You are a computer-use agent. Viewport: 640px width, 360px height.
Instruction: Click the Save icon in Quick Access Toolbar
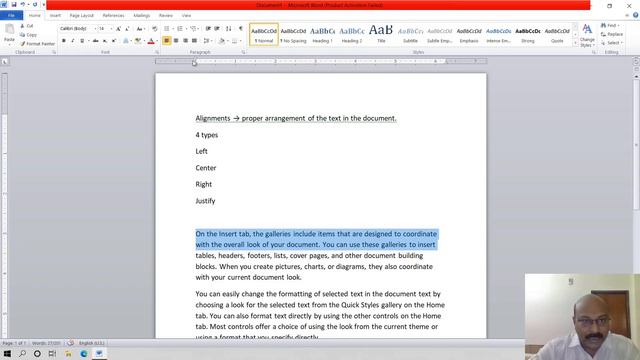click(x=13, y=4)
